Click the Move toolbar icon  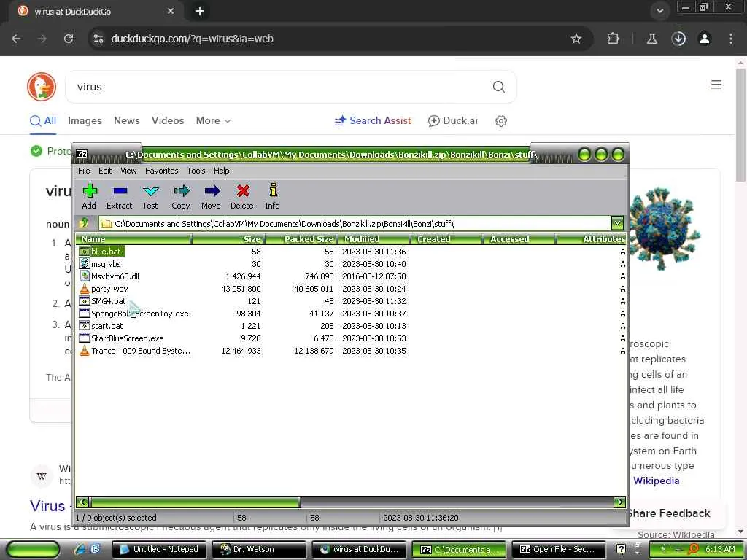(212, 191)
